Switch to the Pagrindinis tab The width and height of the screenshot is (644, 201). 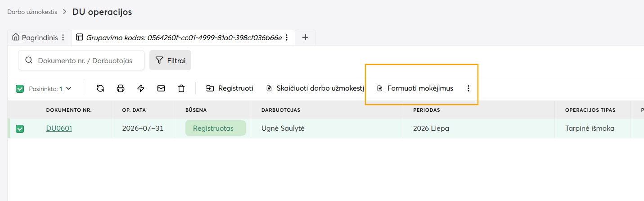36,37
